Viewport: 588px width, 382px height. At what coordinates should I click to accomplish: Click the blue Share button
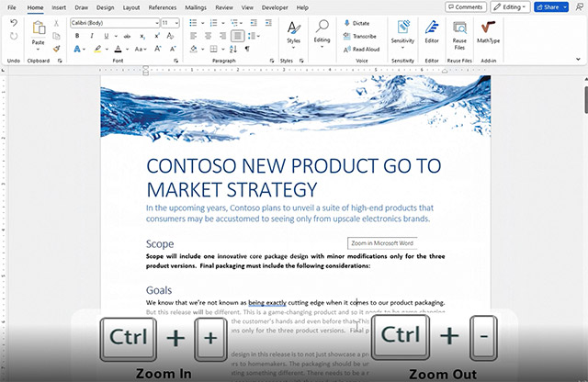pyautogui.click(x=551, y=6)
